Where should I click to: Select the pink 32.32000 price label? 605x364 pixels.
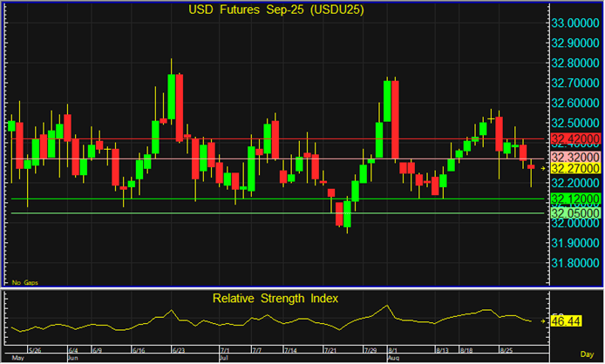tap(574, 155)
